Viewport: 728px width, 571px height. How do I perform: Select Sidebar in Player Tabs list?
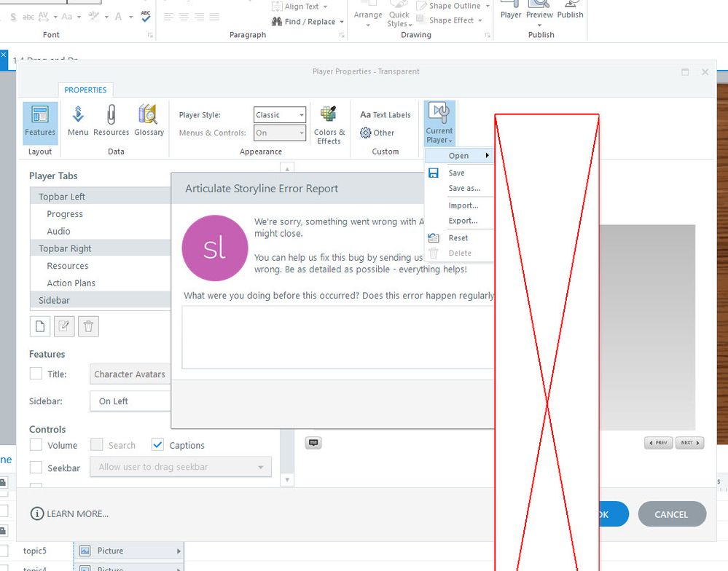click(101, 300)
